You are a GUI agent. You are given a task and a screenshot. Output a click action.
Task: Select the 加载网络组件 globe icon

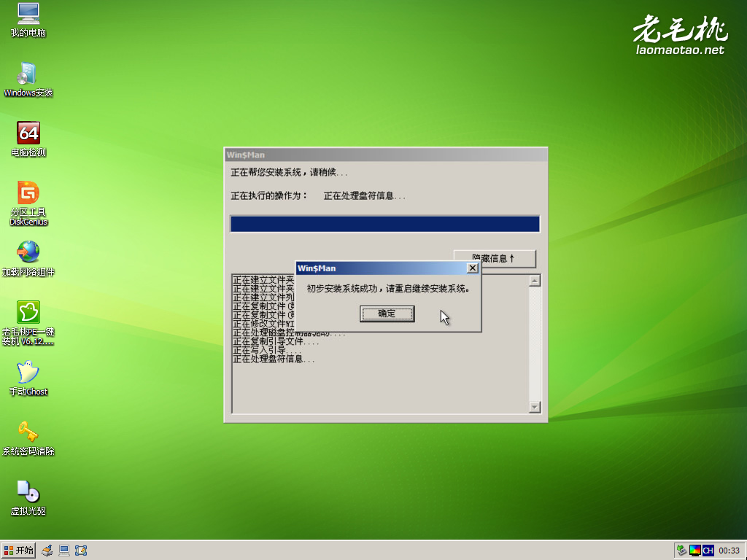pos(28,259)
